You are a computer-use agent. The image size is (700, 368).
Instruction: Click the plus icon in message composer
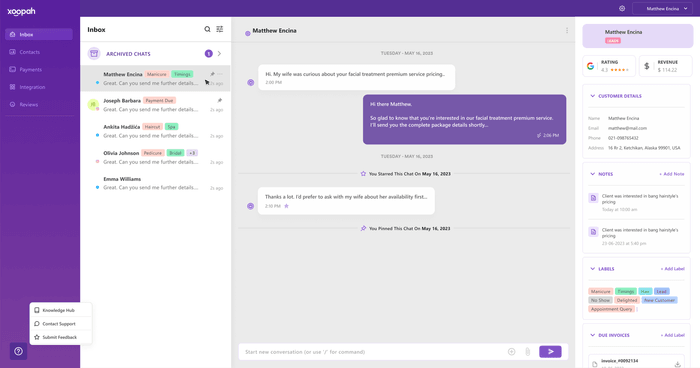point(512,352)
